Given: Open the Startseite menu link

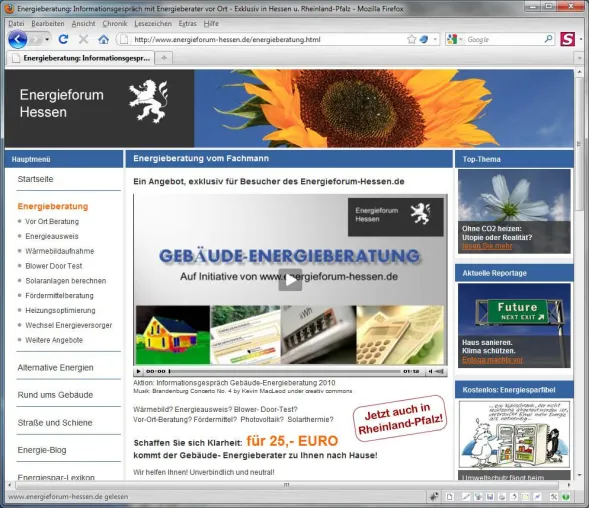Looking at the screenshot, I should pos(35,179).
